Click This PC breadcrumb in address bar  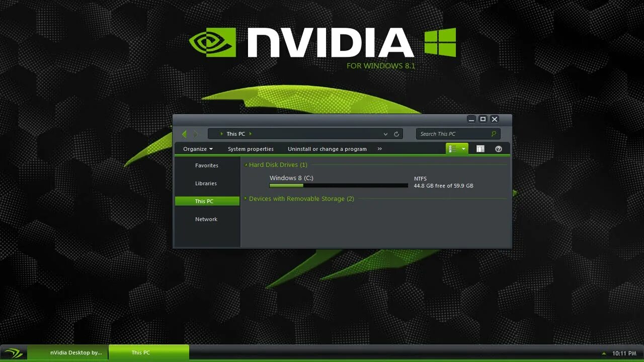point(235,134)
